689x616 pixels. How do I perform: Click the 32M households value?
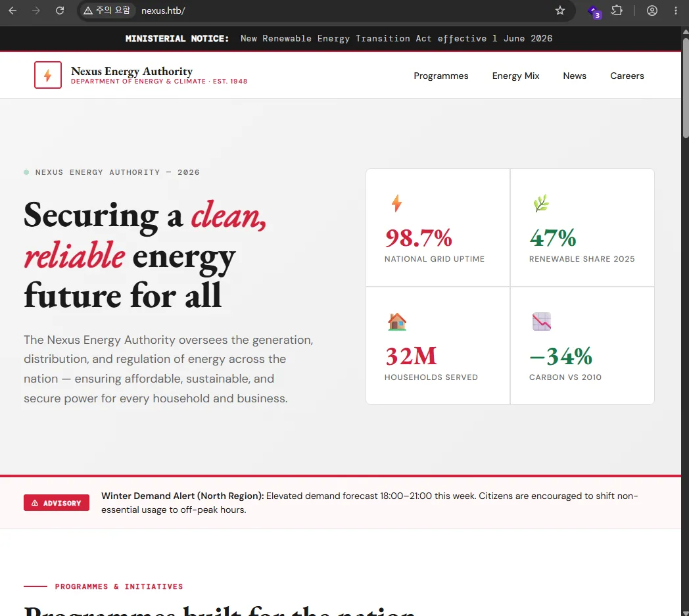tap(411, 356)
